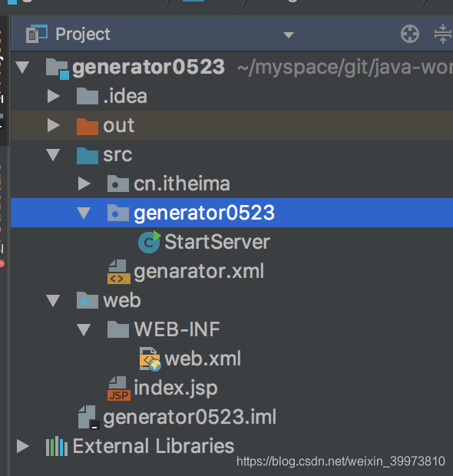This screenshot has height=476, width=453.
Task: Collapse the selected generator0523 package arrow
Action: (84, 213)
